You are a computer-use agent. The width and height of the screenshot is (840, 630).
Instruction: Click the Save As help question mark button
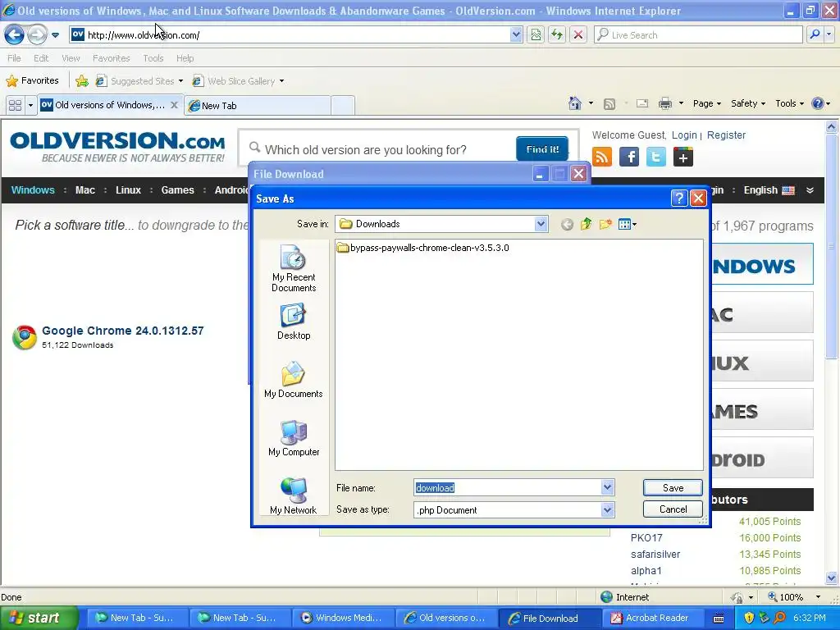tap(678, 199)
